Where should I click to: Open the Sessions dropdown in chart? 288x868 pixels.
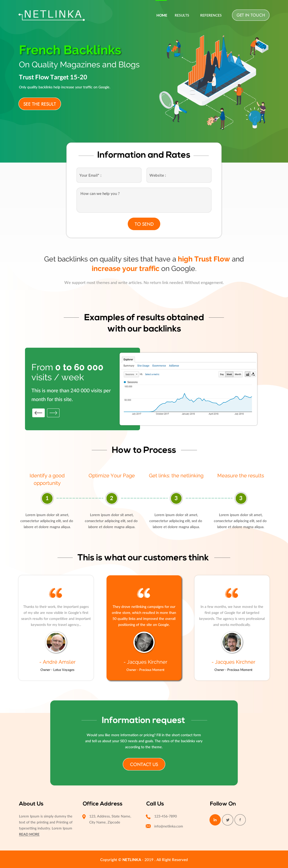(x=131, y=374)
